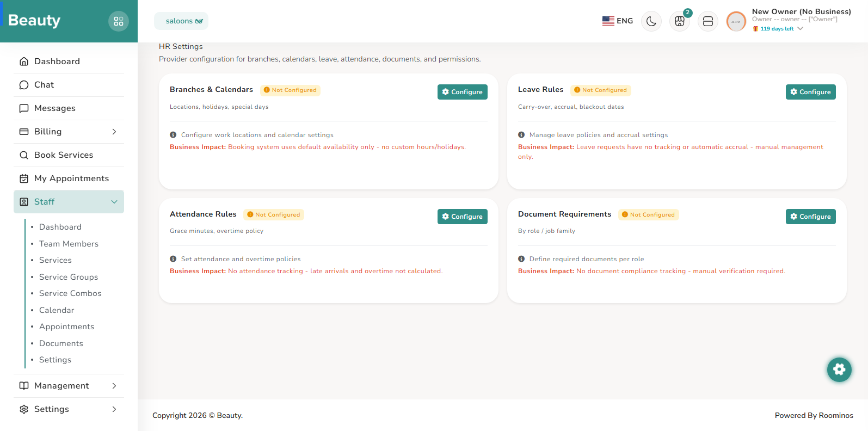
Task: Click the Book Services search icon
Action: [x=24, y=155]
